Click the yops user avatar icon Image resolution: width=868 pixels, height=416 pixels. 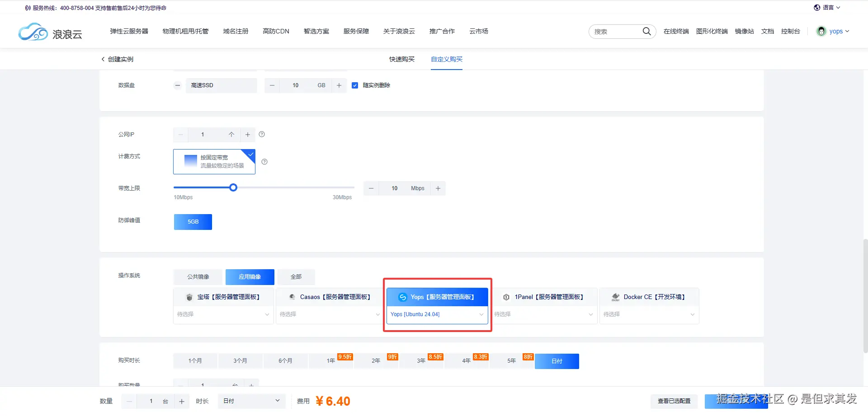tap(821, 31)
